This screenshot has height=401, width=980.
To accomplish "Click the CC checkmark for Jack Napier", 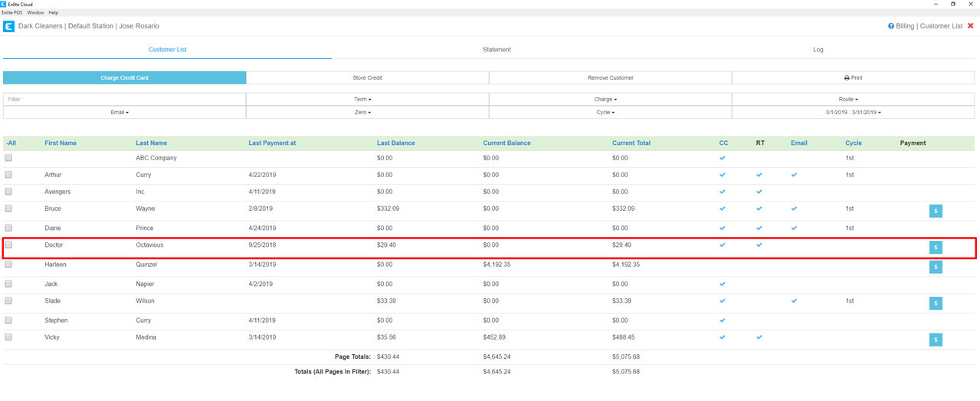I will click(723, 284).
